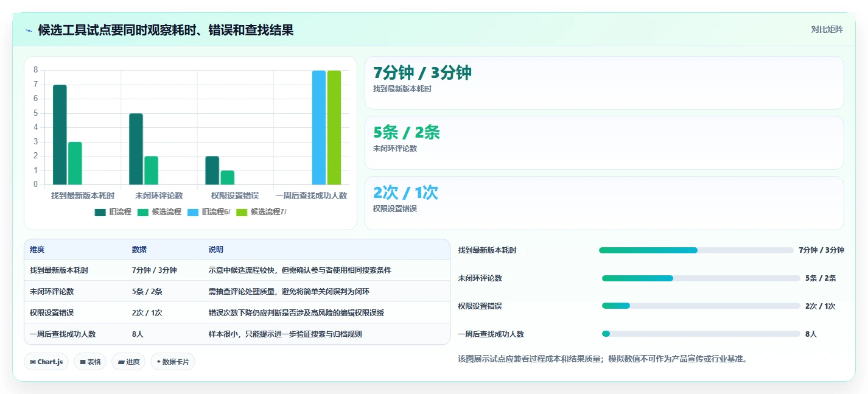Screen dimensions: 868x394
Task: Toggle the 候选流程 green legend swatch
Action: pos(143,212)
